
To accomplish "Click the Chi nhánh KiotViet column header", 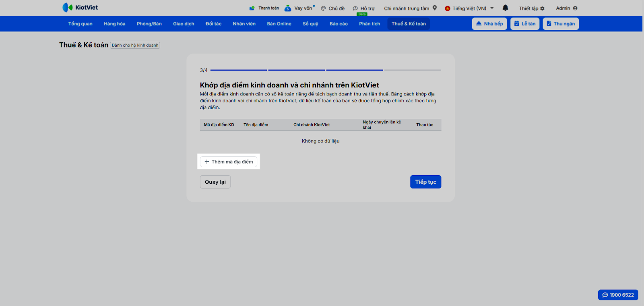I will point(312,125).
